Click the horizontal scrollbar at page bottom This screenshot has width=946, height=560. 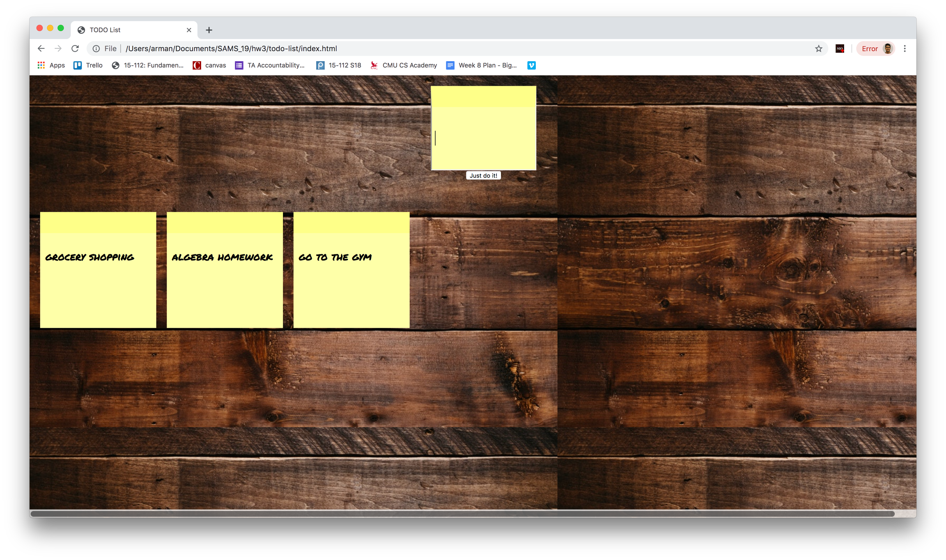pyautogui.click(x=462, y=514)
